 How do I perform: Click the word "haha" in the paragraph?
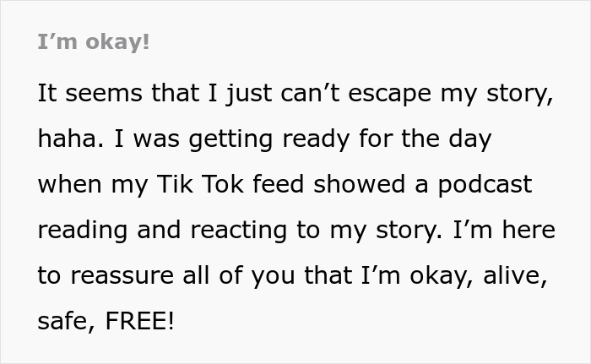click(x=69, y=139)
